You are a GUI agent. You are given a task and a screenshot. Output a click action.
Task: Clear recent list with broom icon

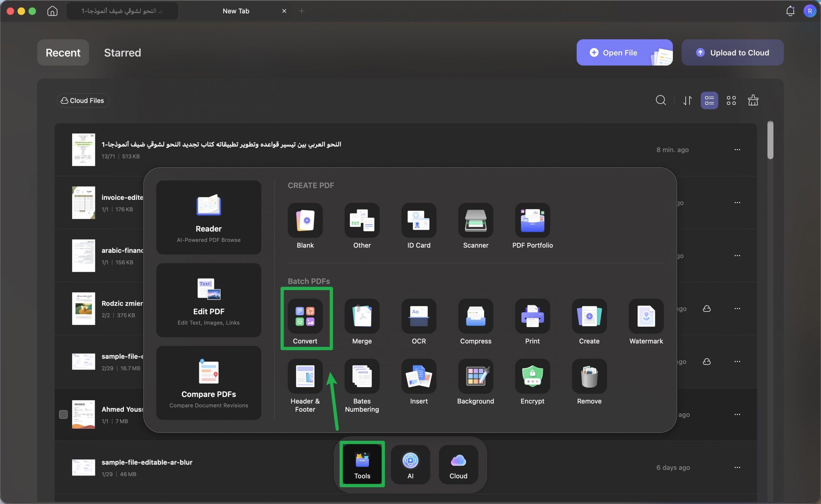(753, 100)
